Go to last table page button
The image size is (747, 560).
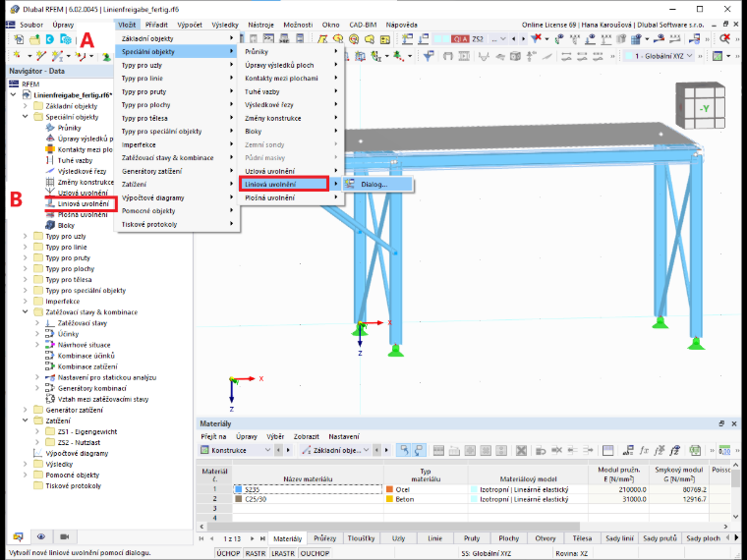click(x=262, y=538)
